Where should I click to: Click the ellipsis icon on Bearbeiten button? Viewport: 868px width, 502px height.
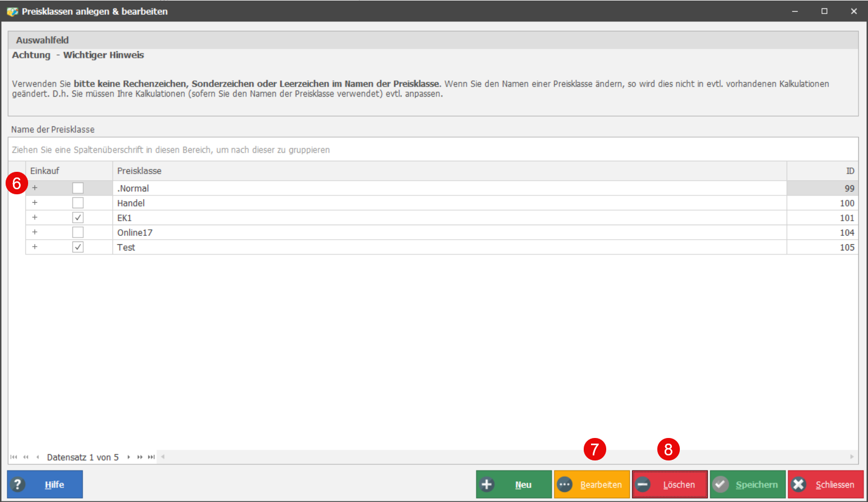(565, 484)
